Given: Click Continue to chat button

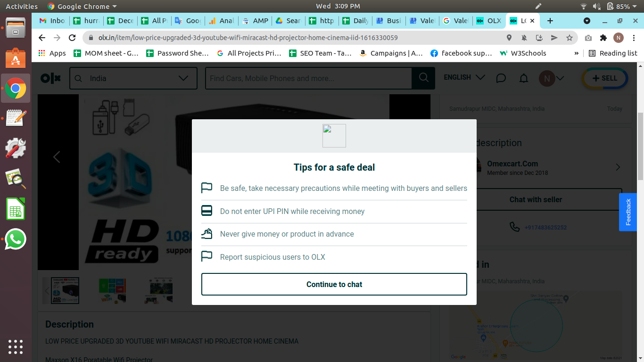Looking at the screenshot, I should pos(334,284).
